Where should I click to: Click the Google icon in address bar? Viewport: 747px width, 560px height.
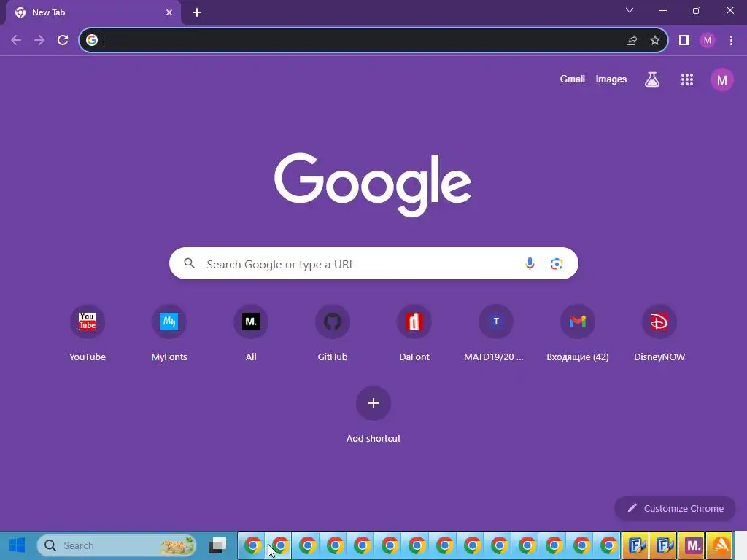click(x=91, y=40)
